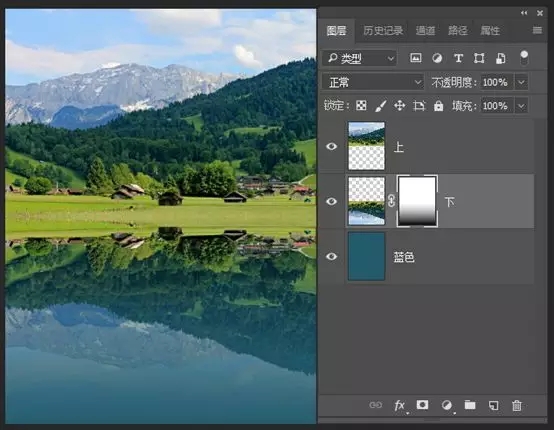Click the 不透明度 100% value field

pos(497,82)
